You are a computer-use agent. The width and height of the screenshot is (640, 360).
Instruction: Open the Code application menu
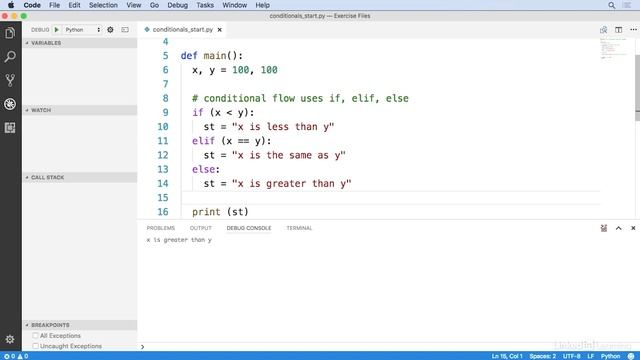32,5
